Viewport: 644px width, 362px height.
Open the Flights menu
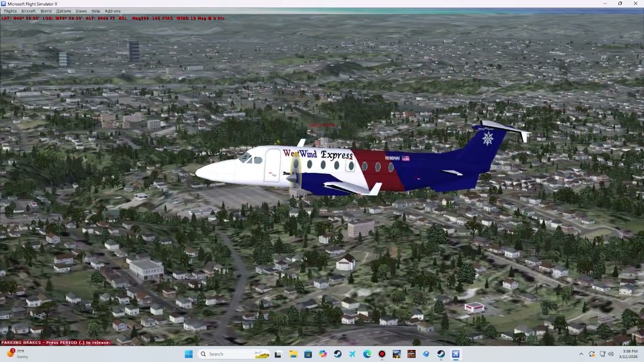tap(10, 11)
